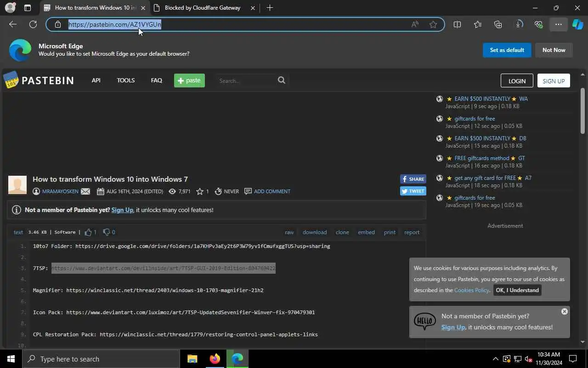Click the Windows taskbar search box
The width and height of the screenshot is (588, 368).
tap(101, 359)
